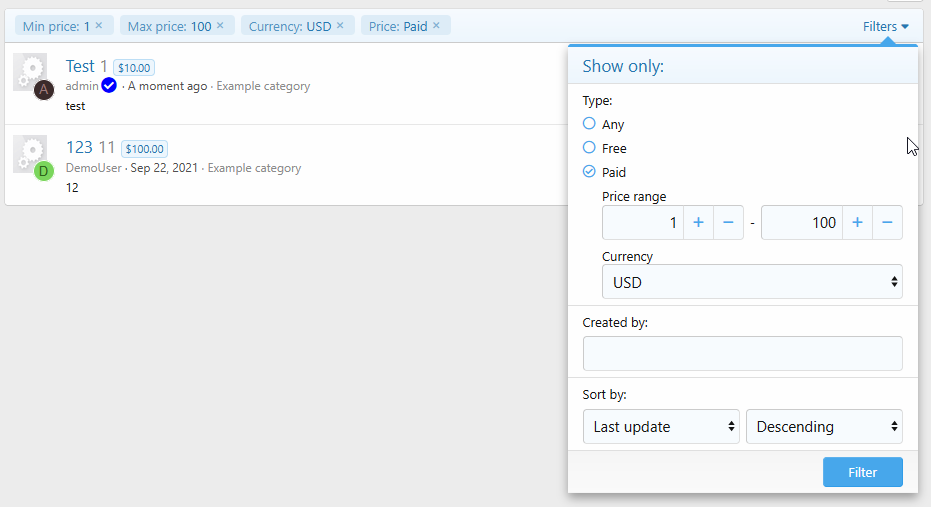Remove the Max price filter tag
The width and height of the screenshot is (931, 507).
pos(221,25)
